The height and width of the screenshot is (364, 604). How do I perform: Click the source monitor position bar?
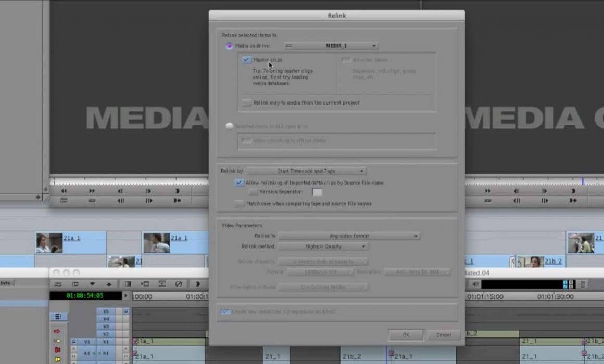click(130, 180)
